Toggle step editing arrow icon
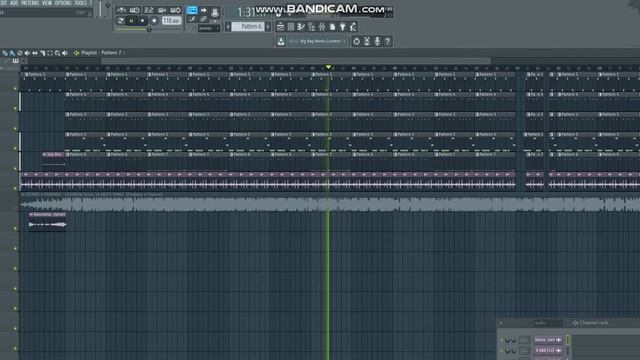 coord(203,10)
